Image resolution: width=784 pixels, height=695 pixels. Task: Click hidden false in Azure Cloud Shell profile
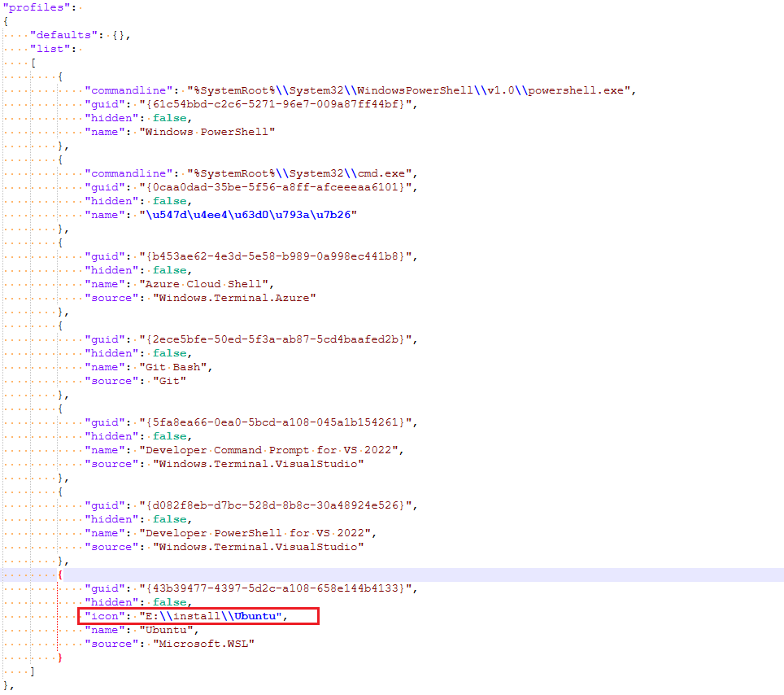[x=169, y=271]
